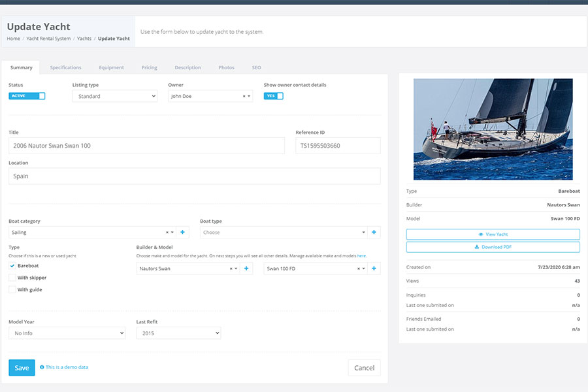Switch to the Pricing tab
Viewport: 588px width, 392px height.
149,67
